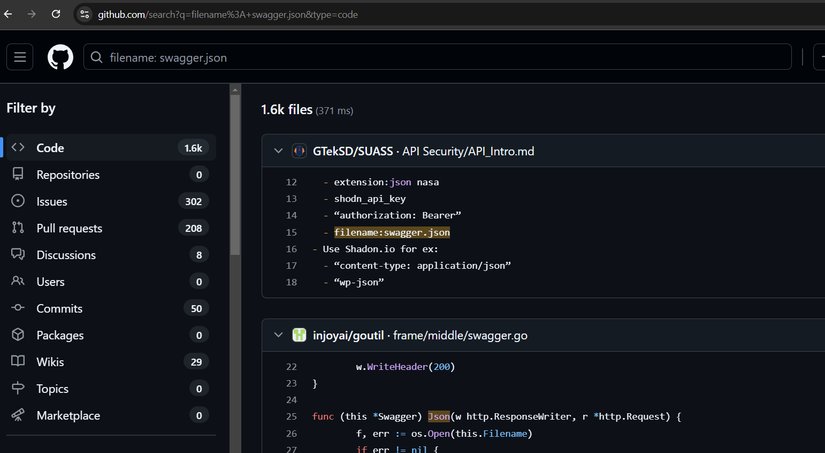Screen dimensions: 825x453
Task: Open GTekSD/SUASS repository avatar
Action: pos(299,151)
